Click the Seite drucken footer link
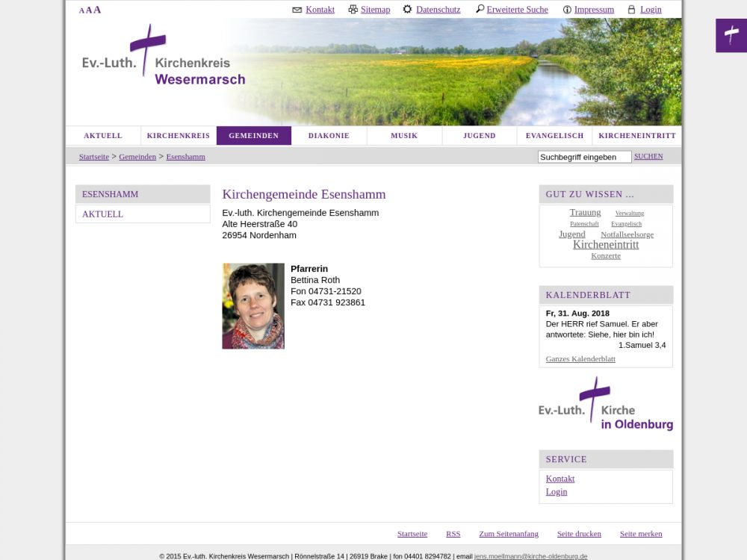The image size is (747, 560). tap(579, 534)
